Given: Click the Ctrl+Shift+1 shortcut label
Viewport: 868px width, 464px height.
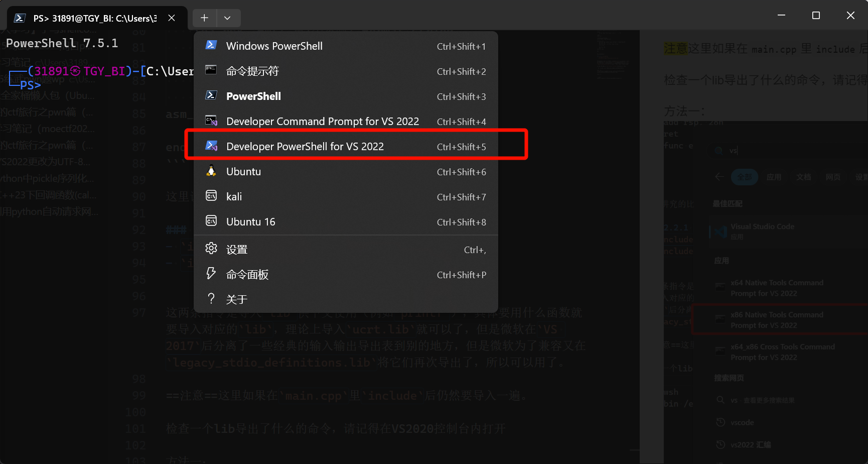Looking at the screenshot, I should 461,46.
